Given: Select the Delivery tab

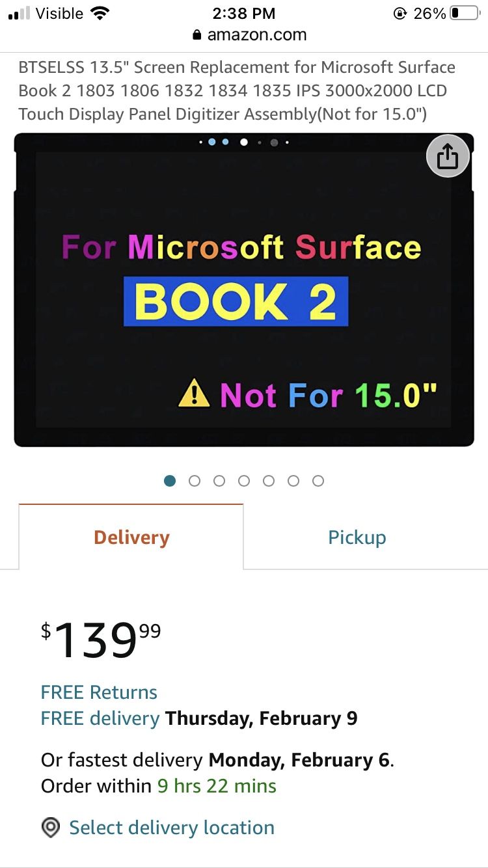Looking at the screenshot, I should (131, 537).
